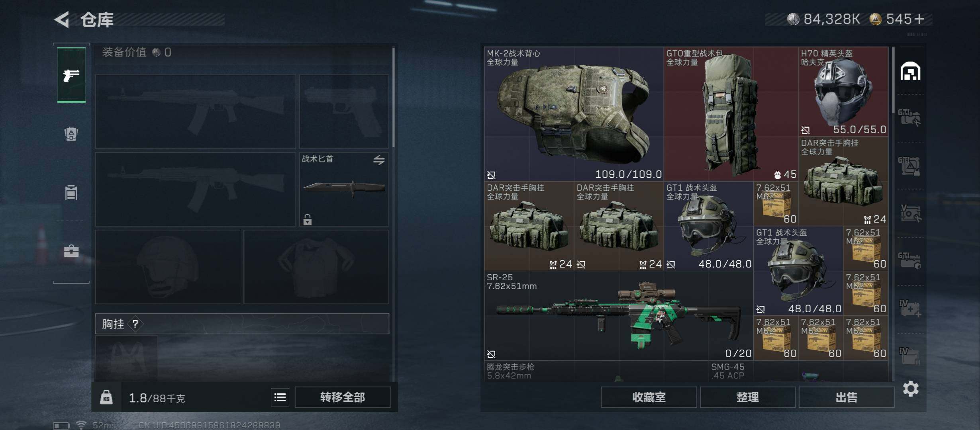This screenshot has width=980, height=430.
Task: Click the lock icon under tactical knife
Action: (x=308, y=219)
